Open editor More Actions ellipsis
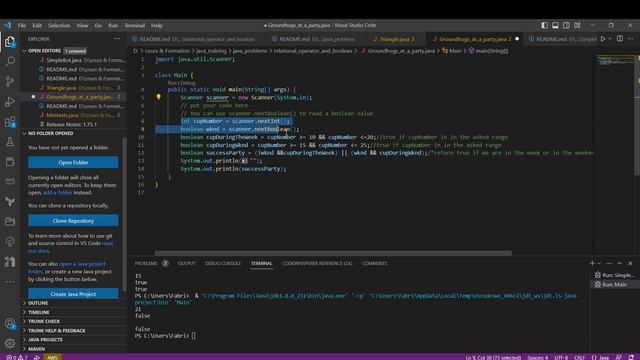 (631, 39)
